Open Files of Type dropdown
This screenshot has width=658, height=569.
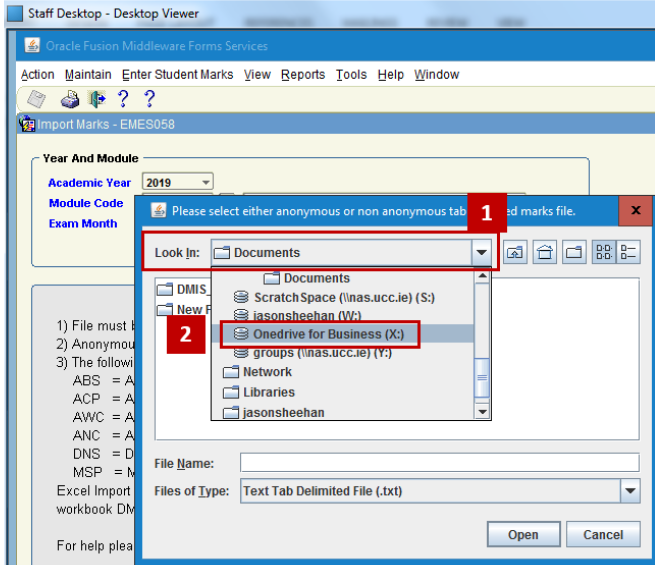click(x=629, y=491)
